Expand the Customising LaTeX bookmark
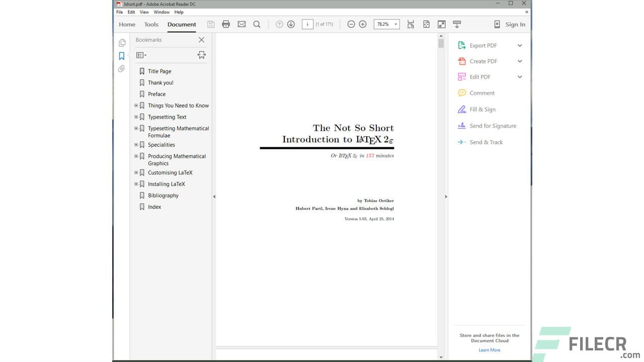This screenshot has width=644, height=362. pos(136,172)
